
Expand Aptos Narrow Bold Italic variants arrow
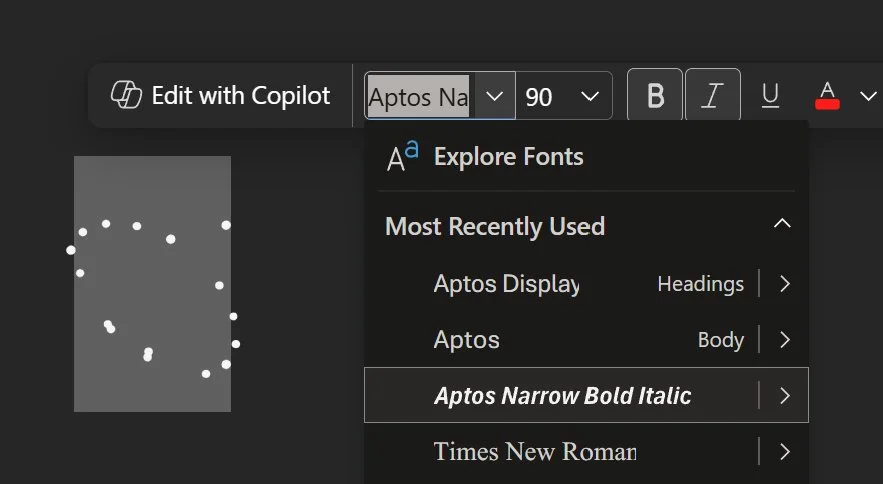point(785,396)
